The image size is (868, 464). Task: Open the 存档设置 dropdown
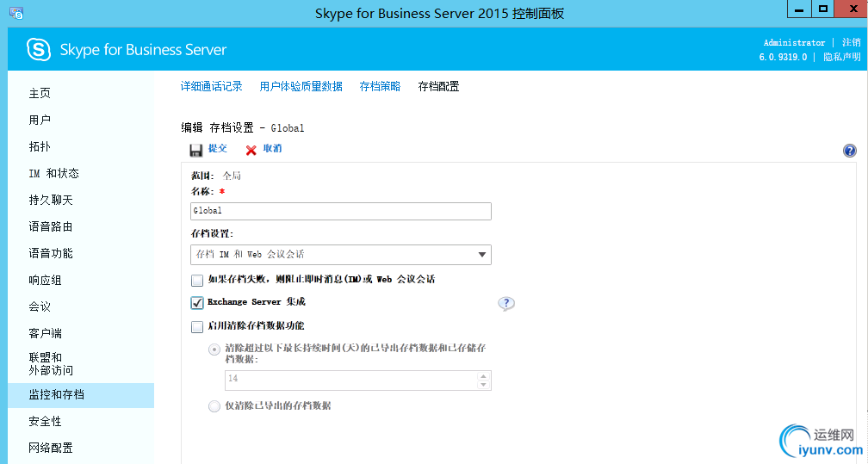click(x=340, y=255)
